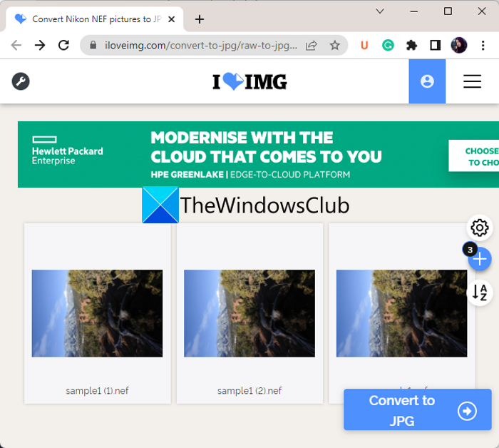Open the user account profile icon

pyautogui.click(x=427, y=81)
